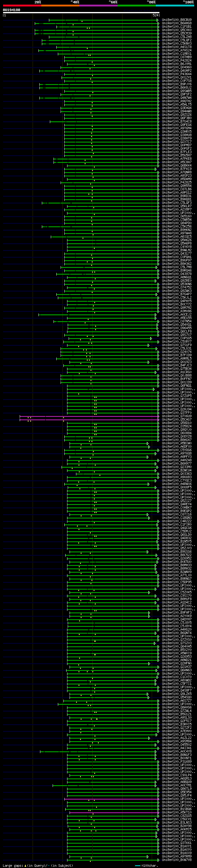Select the UniRef100_C0P7S8 label
The width and height of the screenshot is (197, 868).
176,81
